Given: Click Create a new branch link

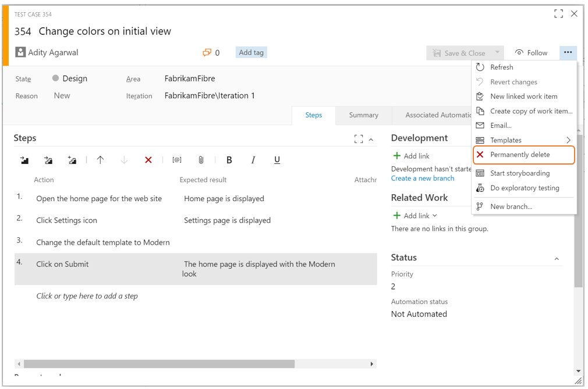Looking at the screenshot, I should 422,179.
